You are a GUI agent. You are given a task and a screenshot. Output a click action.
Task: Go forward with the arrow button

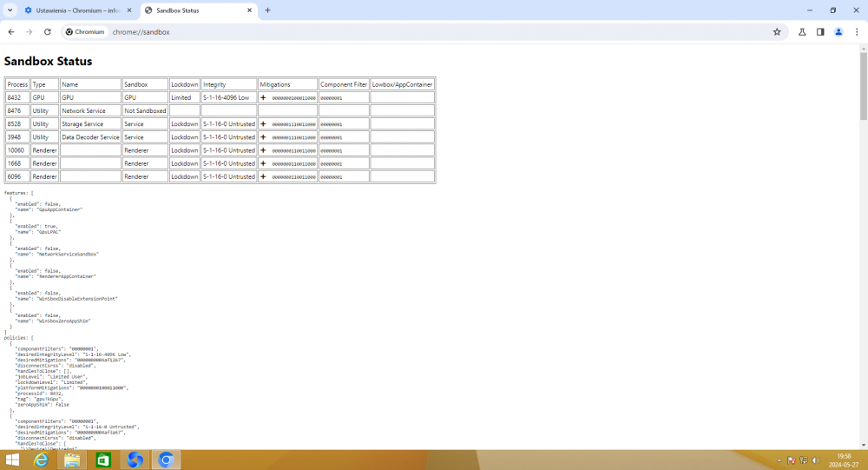(x=30, y=32)
